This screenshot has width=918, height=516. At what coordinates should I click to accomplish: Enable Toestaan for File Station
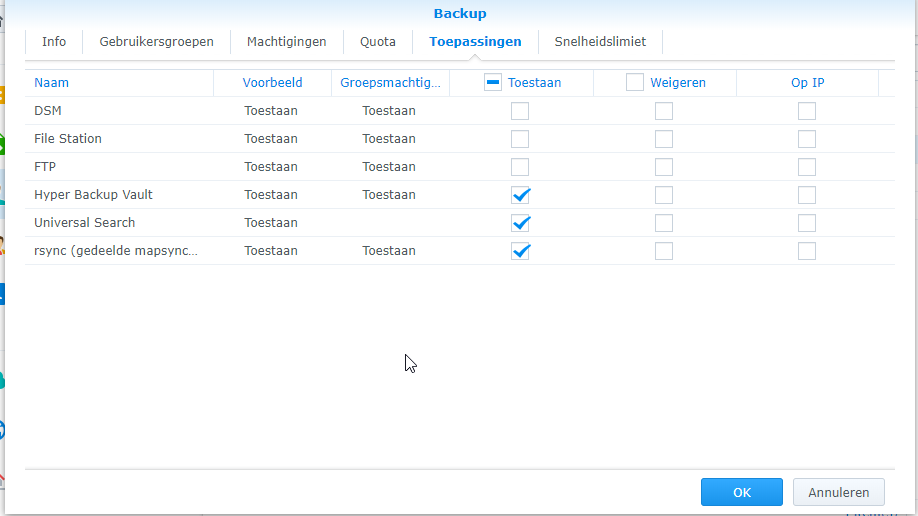point(520,139)
